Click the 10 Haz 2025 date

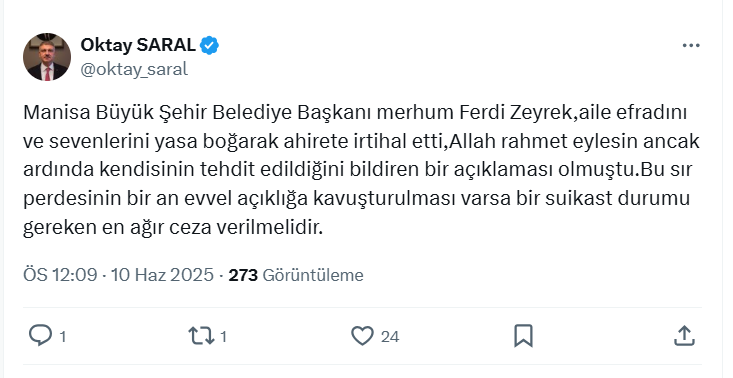(162, 275)
